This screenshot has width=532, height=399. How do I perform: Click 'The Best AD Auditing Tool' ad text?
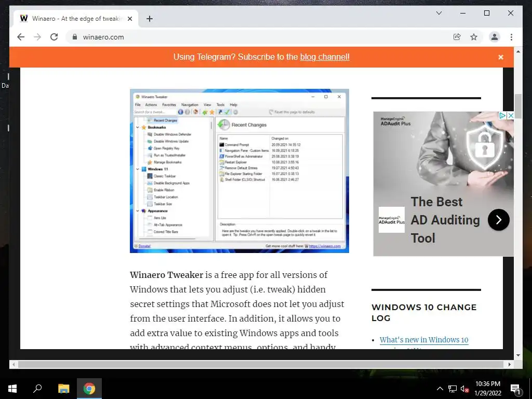point(445,220)
